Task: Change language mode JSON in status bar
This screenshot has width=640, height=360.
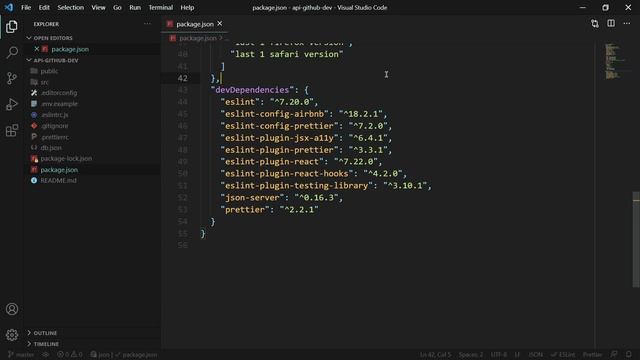Action: click(x=536, y=355)
